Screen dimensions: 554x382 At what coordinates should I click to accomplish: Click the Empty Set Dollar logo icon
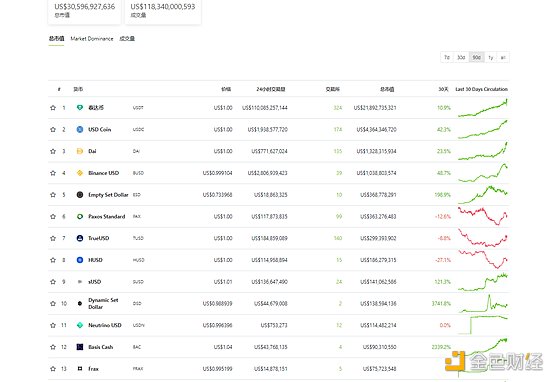click(x=80, y=195)
